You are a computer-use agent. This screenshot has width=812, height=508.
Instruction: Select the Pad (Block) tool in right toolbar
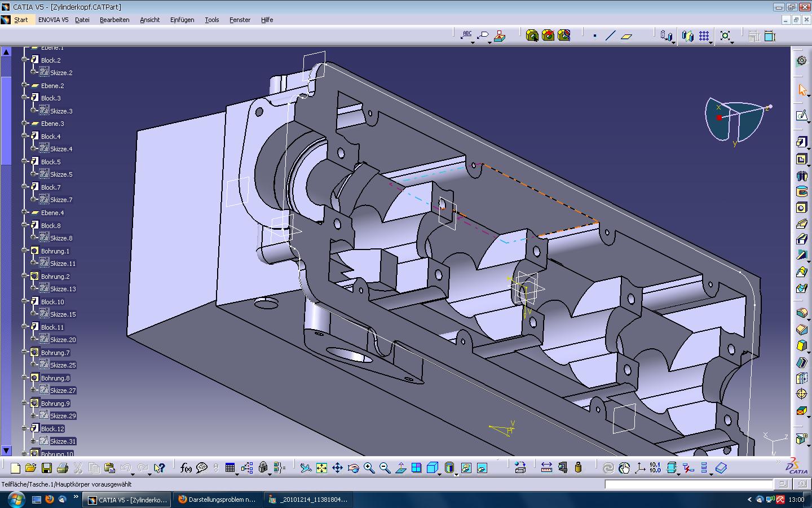click(801, 142)
